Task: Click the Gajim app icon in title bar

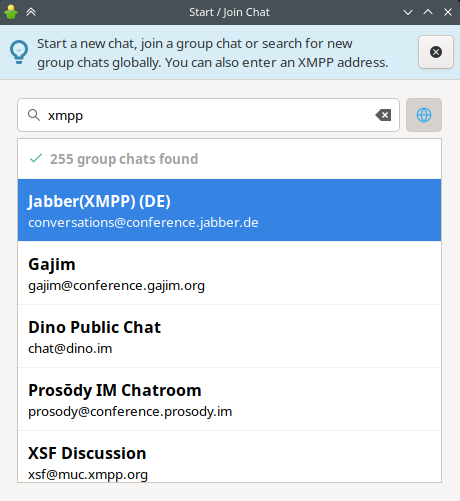Action: [11, 12]
